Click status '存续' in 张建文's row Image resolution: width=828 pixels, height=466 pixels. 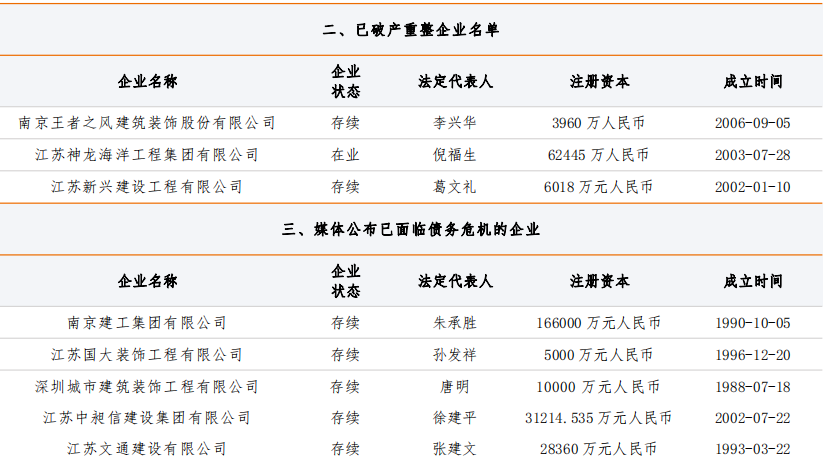(345, 449)
